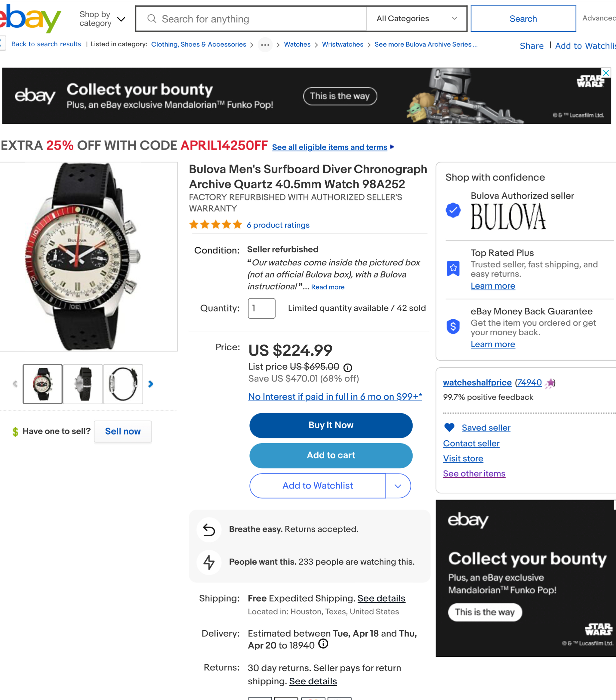Open the Wristwatches breadcrumb category
The width and height of the screenshot is (616, 700).
pyautogui.click(x=342, y=45)
